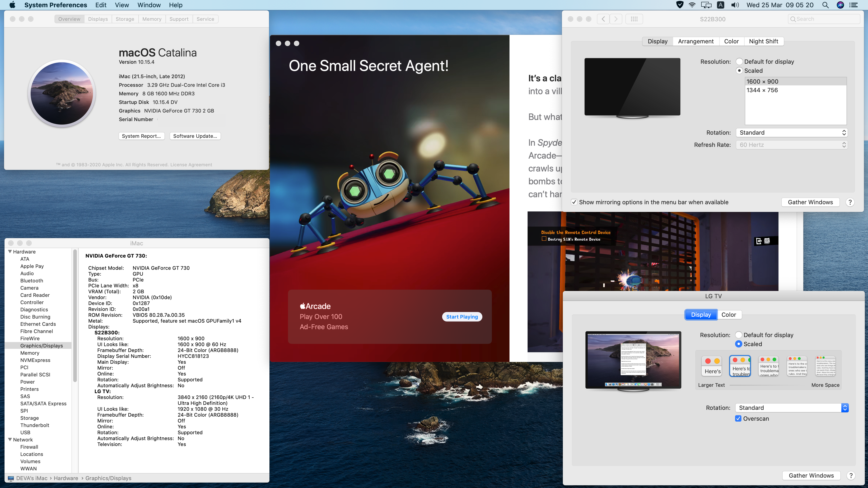Open the Service tab

click(205, 19)
